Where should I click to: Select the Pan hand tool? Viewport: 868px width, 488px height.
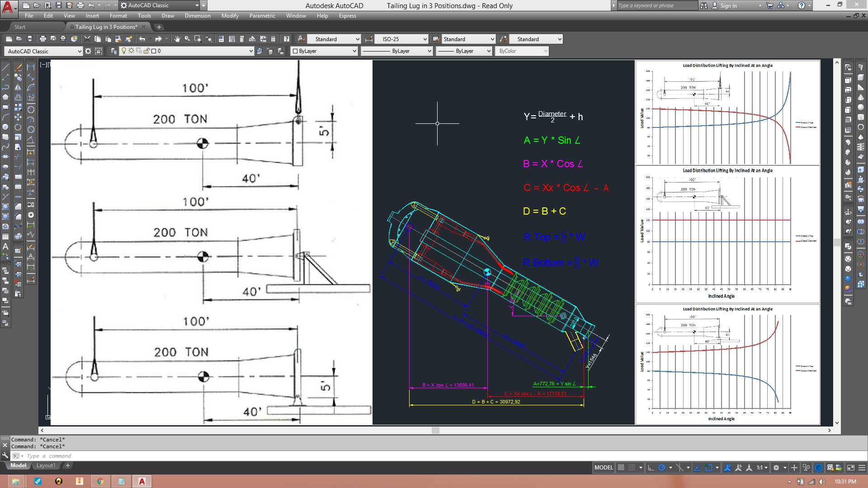177,39
